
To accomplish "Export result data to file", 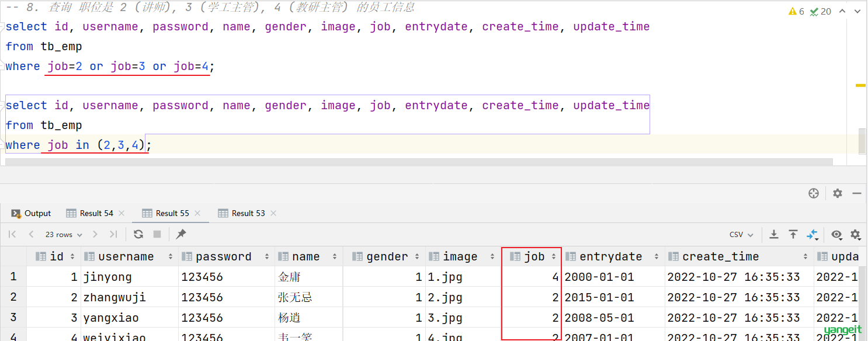I will (774, 234).
